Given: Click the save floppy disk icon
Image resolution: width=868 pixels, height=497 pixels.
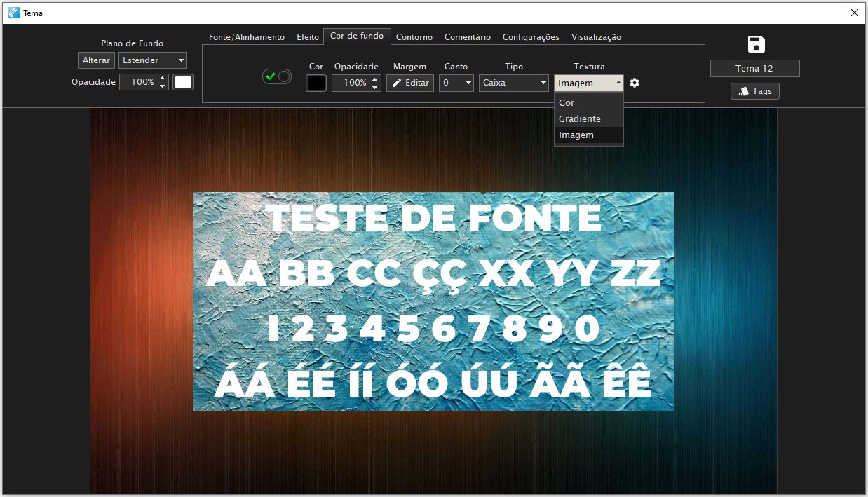Looking at the screenshot, I should [x=756, y=44].
